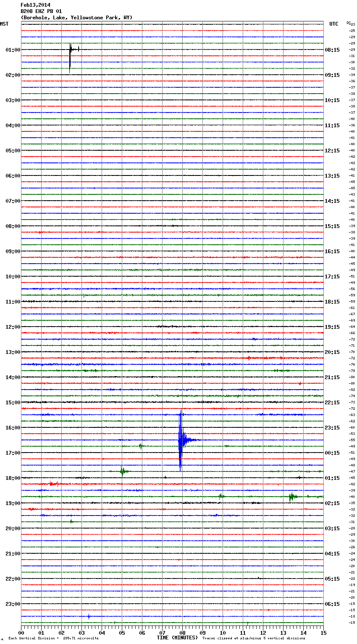Click the Each Vertical Division 285.71 microvolts note
The height and width of the screenshot is (644, 357).
coord(53,638)
